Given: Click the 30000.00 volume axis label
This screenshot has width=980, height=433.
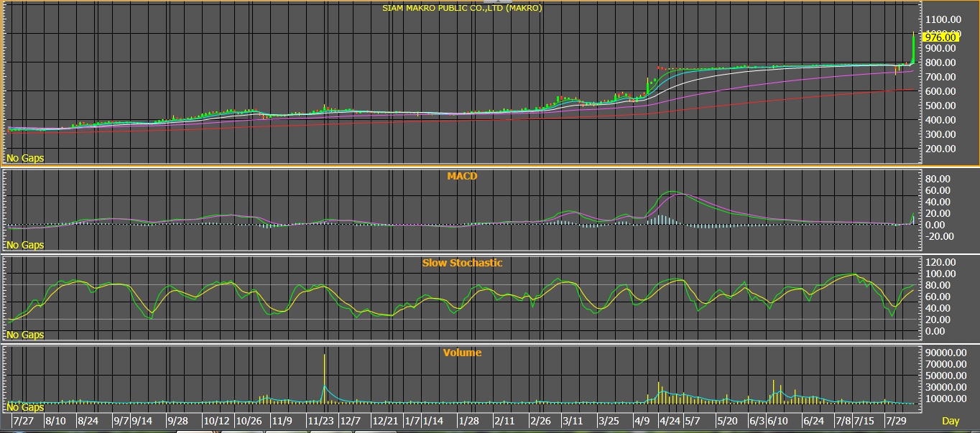Looking at the screenshot, I should click(947, 387).
